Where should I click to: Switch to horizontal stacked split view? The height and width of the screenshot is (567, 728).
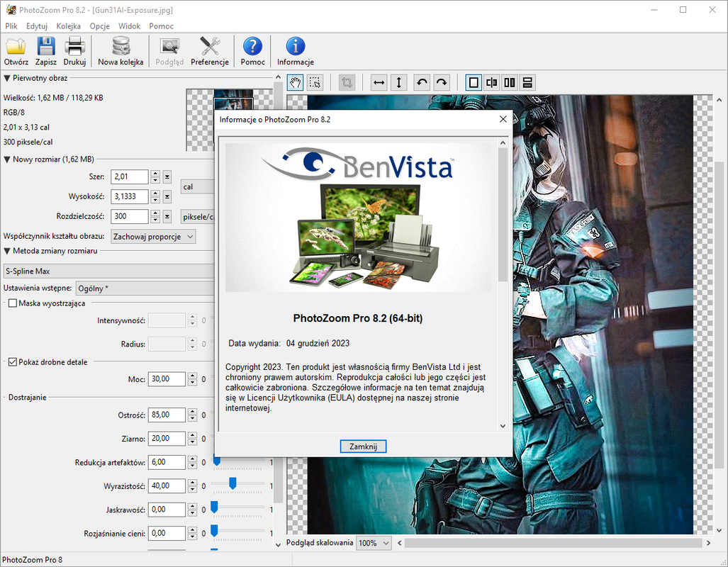coord(527,83)
